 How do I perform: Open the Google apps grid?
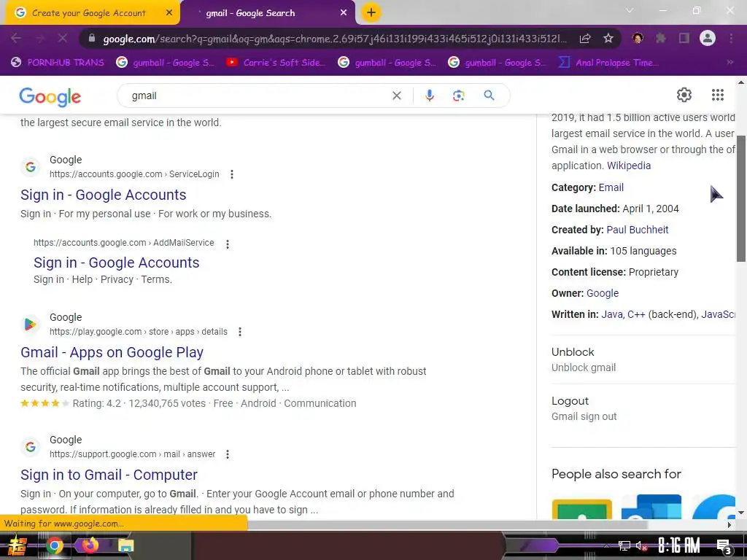pos(718,95)
